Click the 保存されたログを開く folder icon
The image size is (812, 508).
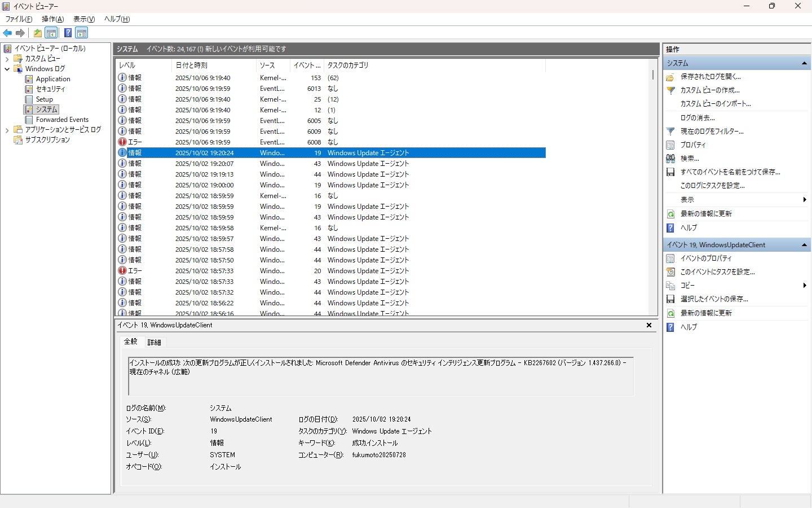point(670,77)
